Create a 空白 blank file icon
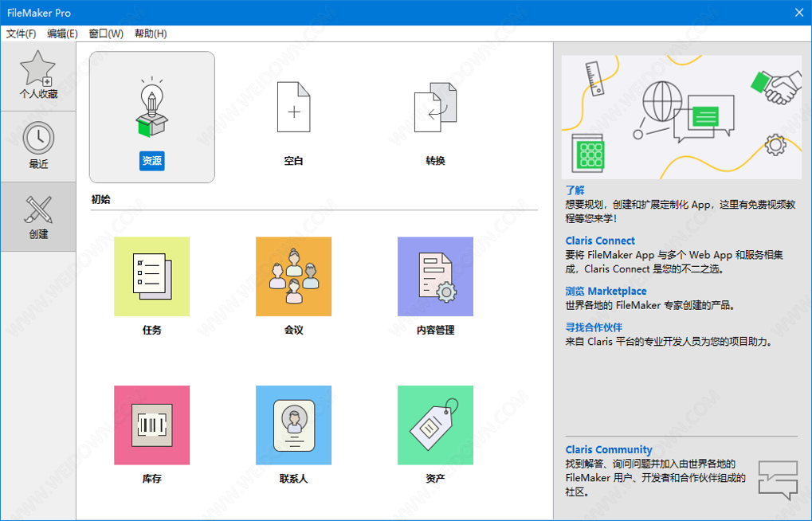 [x=293, y=107]
